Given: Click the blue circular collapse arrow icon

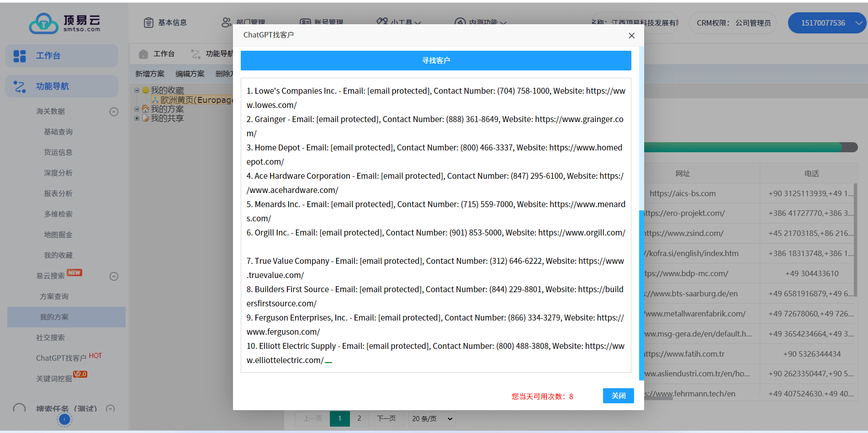Looking at the screenshot, I should pos(65,419).
